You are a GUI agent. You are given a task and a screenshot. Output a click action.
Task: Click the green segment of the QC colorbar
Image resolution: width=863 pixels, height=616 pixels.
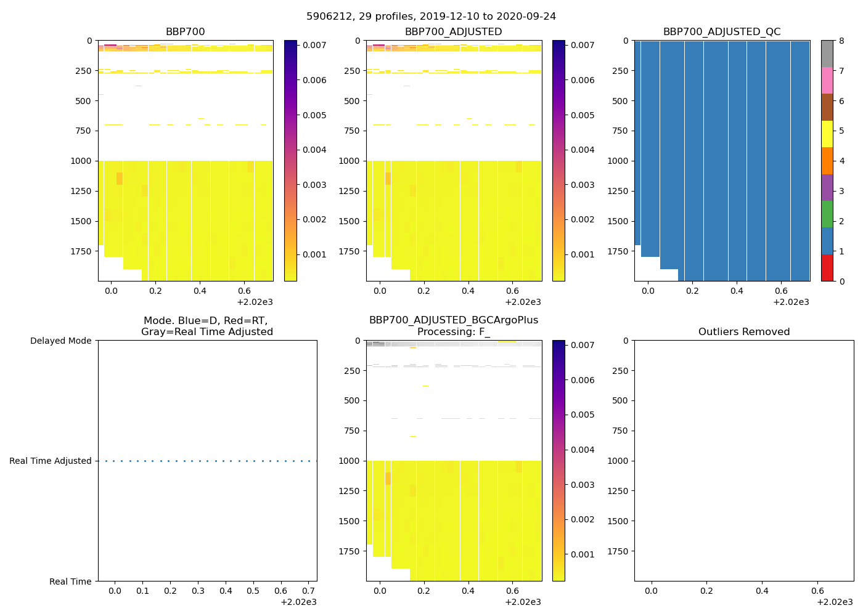click(827, 214)
